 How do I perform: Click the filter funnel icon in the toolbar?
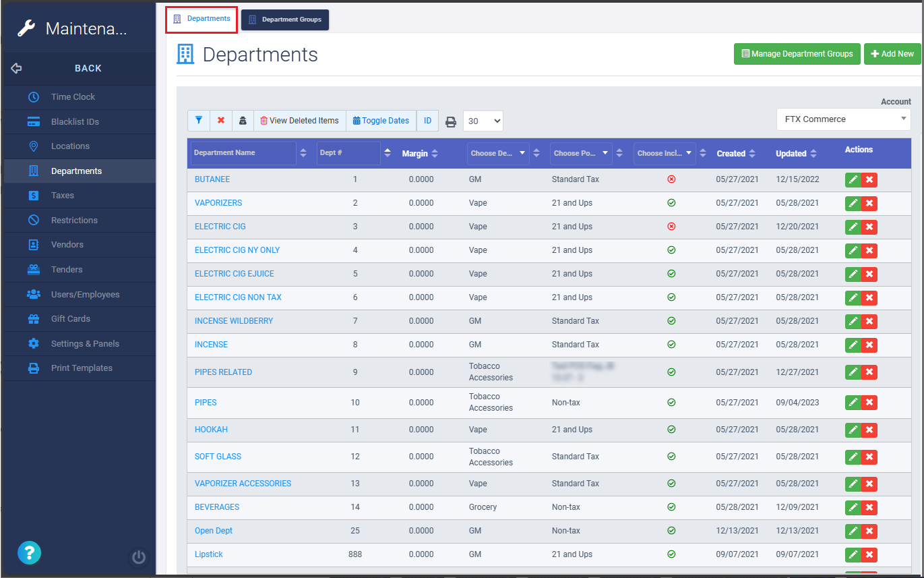click(x=199, y=121)
